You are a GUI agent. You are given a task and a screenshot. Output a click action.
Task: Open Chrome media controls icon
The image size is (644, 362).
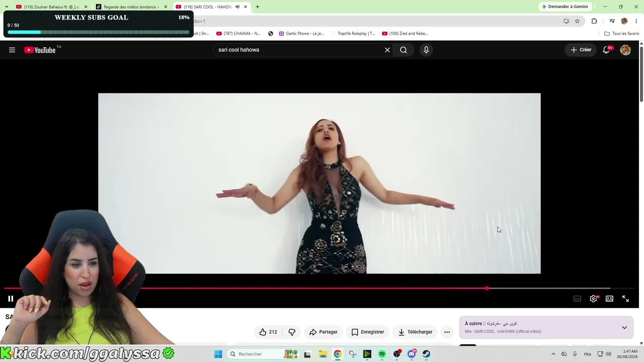[x=612, y=21]
